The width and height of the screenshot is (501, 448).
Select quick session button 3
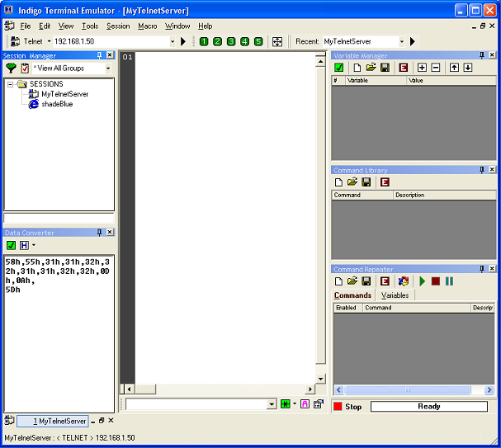(231, 41)
